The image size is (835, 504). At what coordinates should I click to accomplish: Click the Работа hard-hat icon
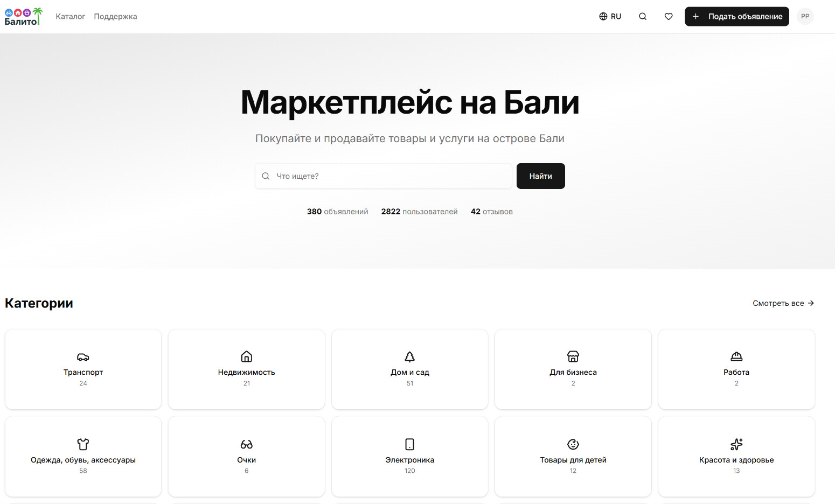coord(736,356)
